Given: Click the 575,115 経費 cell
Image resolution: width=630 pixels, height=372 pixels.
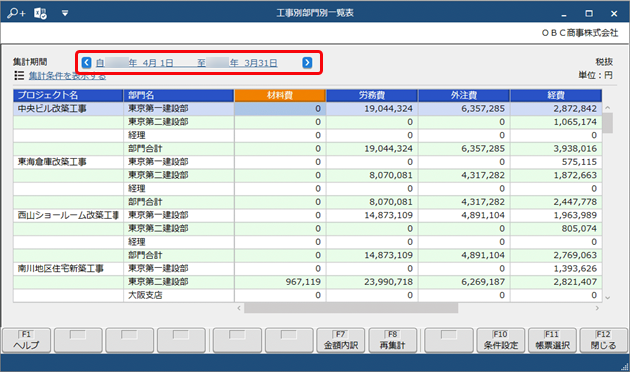Looking at the screenshot, I should point(556,162).
